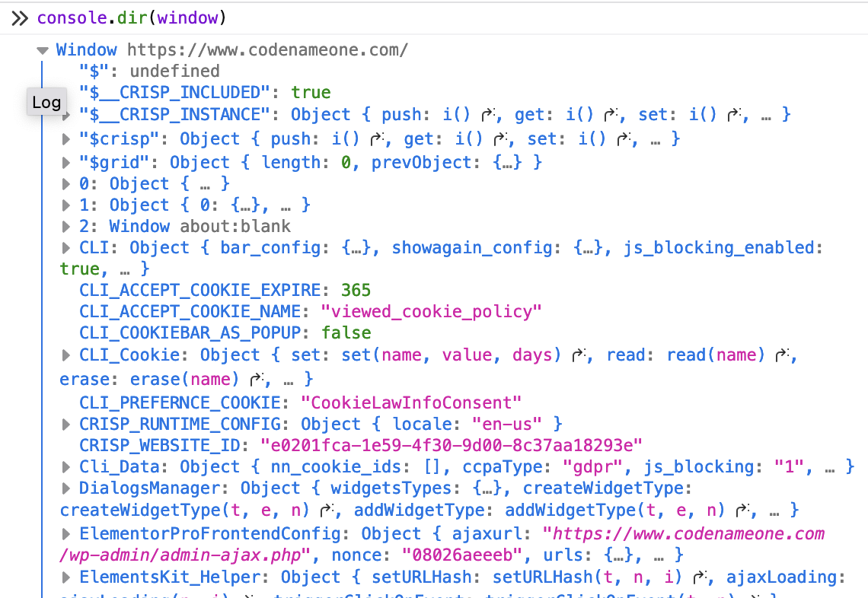Jump to definition of addWidgetType(t, e, n)
The height and width of the screenshot is (598, 868).
pos(742,510)
